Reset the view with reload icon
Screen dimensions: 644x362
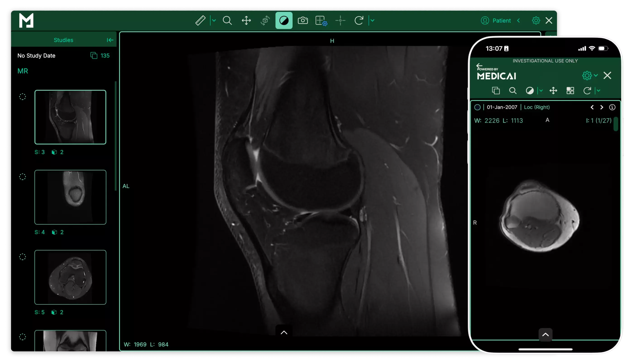point(359,21)
